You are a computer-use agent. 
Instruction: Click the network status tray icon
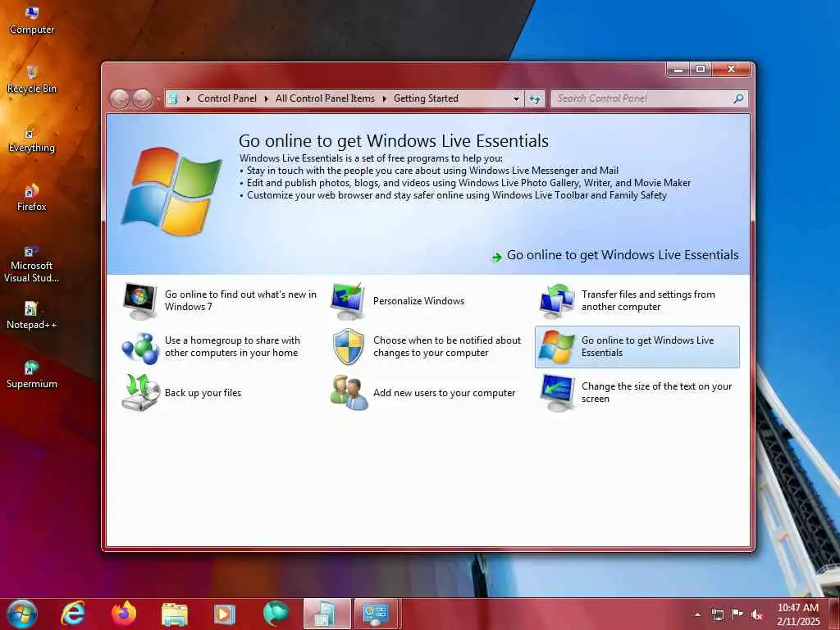(717, 614)
